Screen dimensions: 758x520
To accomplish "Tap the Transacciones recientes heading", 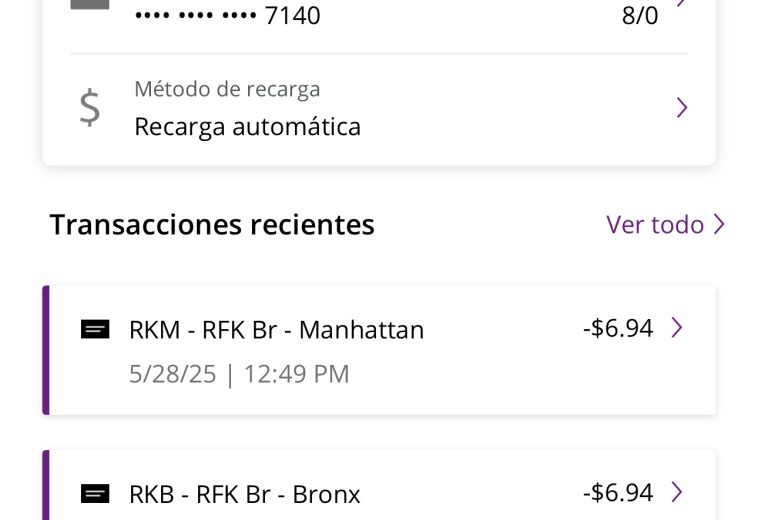I will pos(212,225).
